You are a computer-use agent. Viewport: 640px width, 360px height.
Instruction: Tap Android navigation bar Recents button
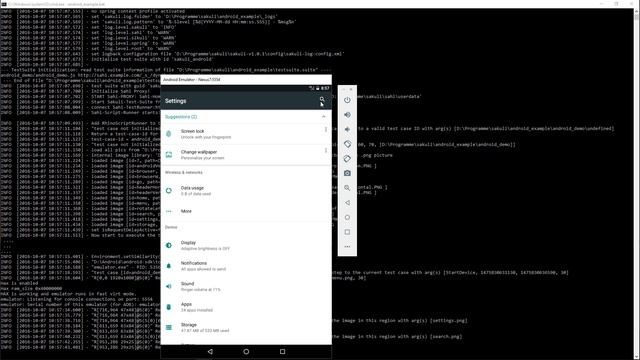[x=282, y=351]
